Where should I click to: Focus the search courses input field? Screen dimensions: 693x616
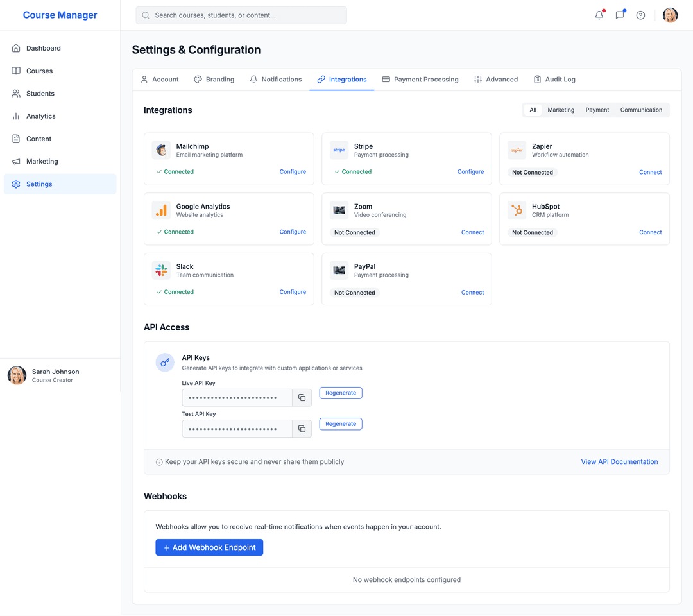coord(247,15)
